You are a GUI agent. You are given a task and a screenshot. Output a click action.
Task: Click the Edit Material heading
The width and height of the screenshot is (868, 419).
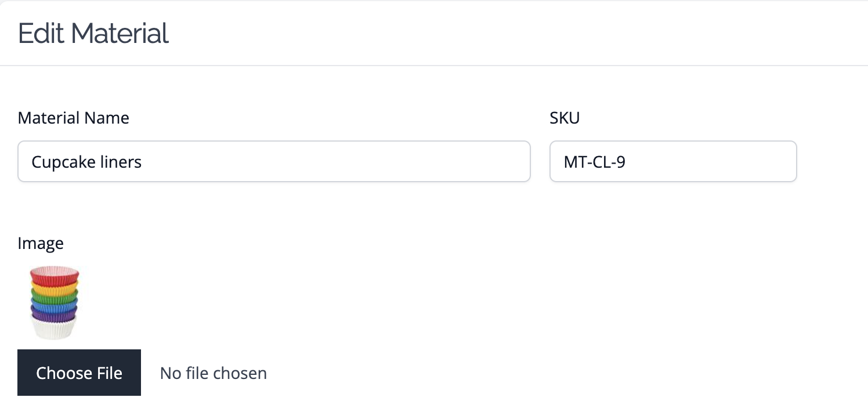tap(93, 33)
